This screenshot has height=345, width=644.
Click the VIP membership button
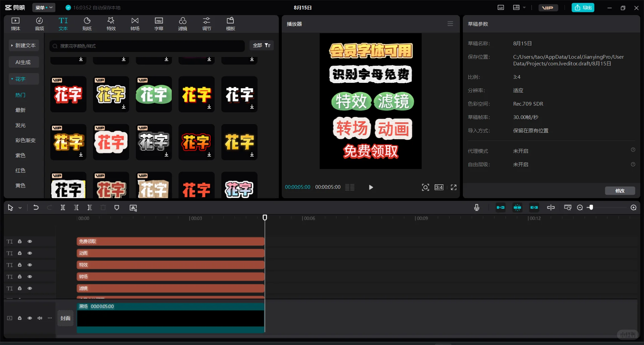(x=548, y=7)
